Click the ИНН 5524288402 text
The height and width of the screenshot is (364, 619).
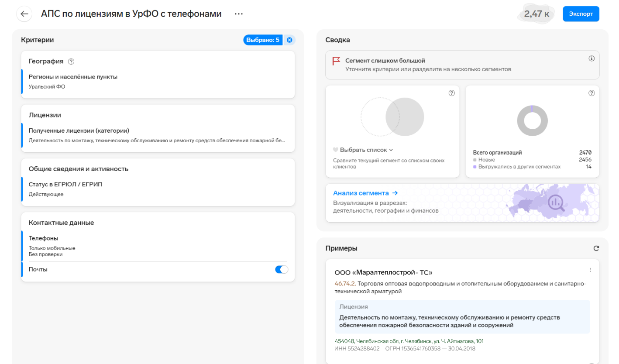click(x=357, y=349)
